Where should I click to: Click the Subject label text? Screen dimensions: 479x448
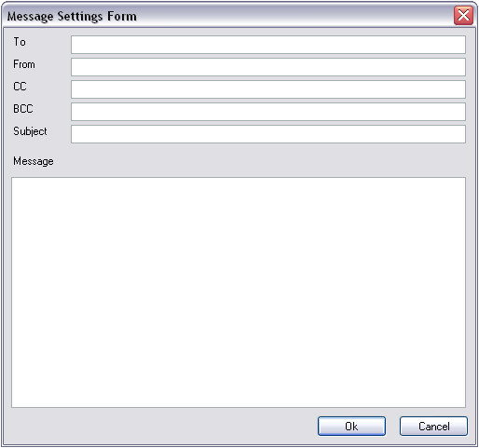[x=30, y=131]
